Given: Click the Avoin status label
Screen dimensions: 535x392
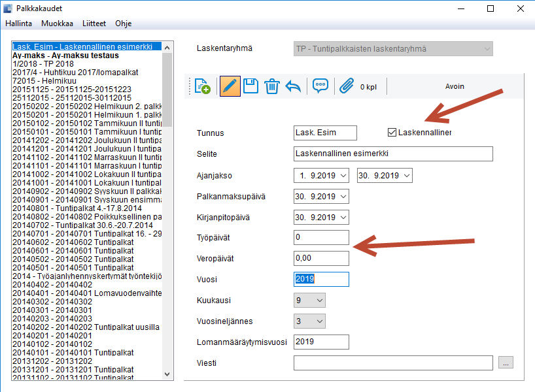Looking at the screenshot, I should tap(455, 86).
